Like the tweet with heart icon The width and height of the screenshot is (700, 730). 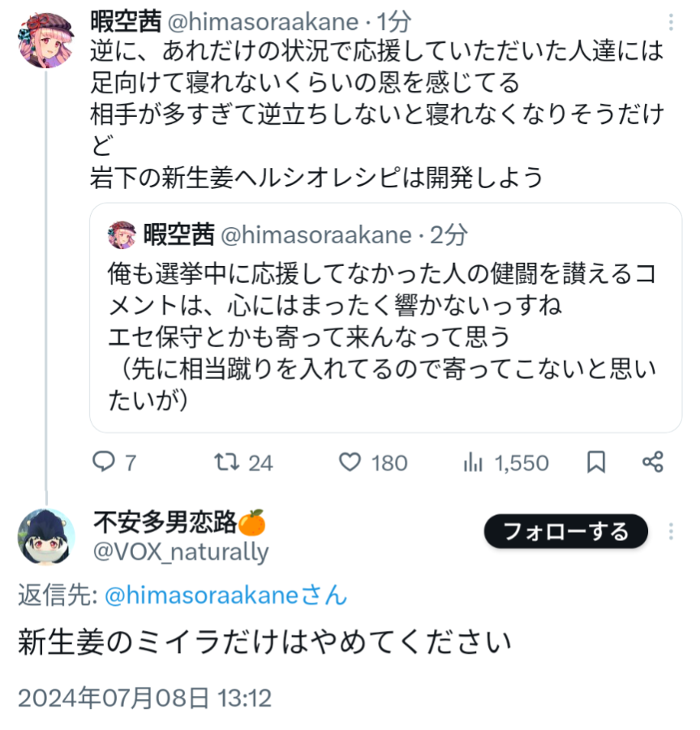pos(350,462)
